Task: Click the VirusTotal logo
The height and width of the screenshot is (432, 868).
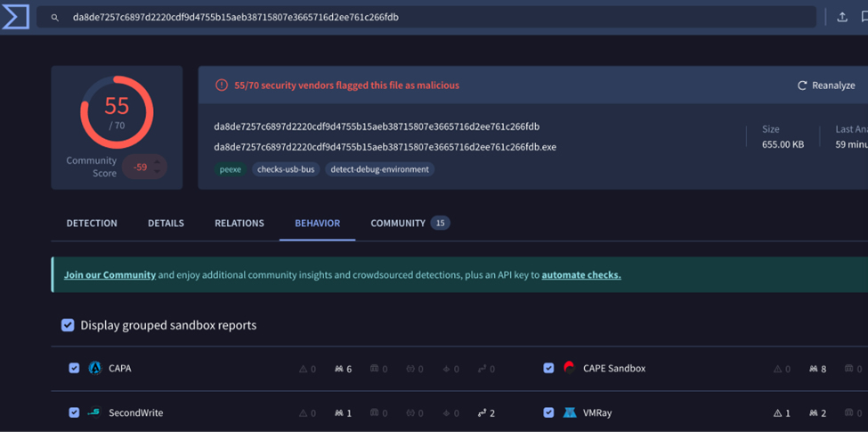Action: coord(15,17)
